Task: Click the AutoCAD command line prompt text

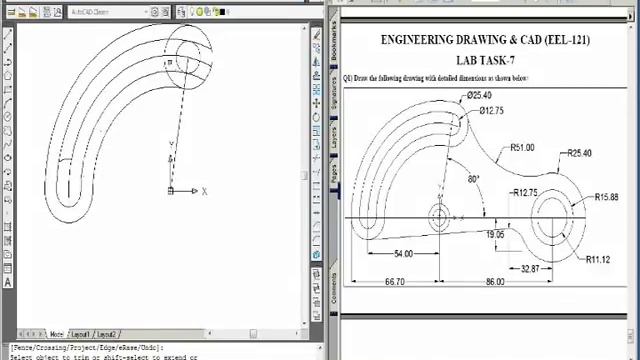Action: (x=104, y=357)
